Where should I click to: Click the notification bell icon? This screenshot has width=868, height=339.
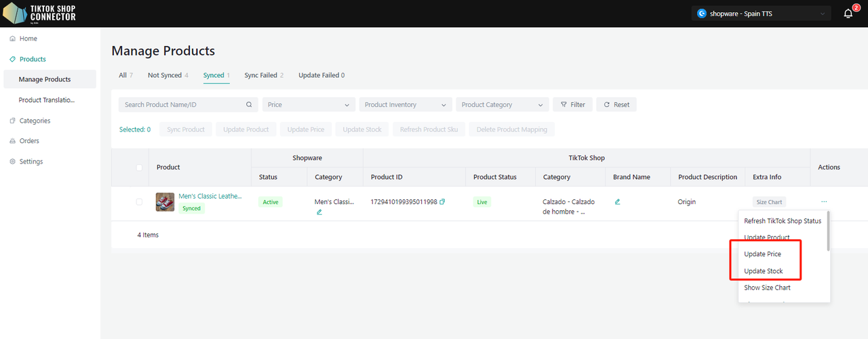[x=848, y=14]
